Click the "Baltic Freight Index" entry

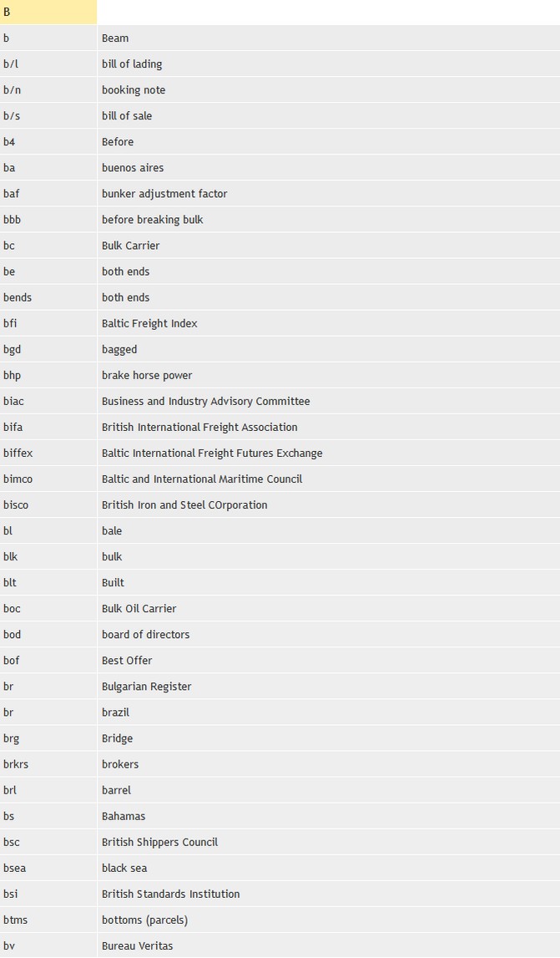[x=149, y=323]
